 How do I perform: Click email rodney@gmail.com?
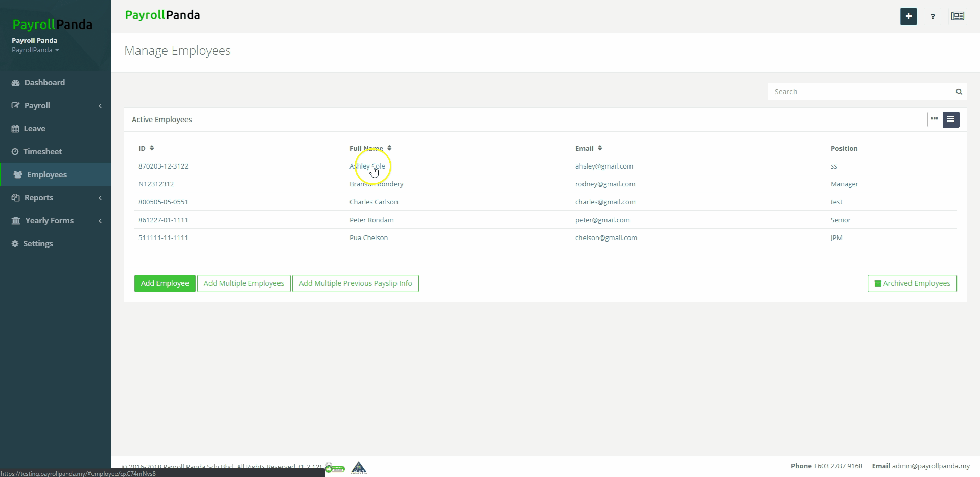click(x=605, y=184)
